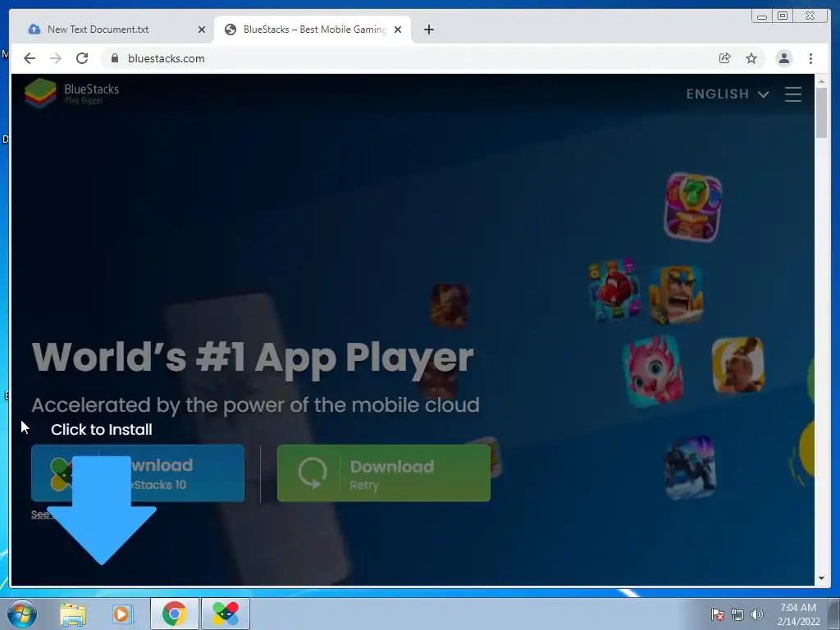
Task: Open the hamburger menu on BlueStacks site
Action: pyautogui.click(x=793, y=94)
